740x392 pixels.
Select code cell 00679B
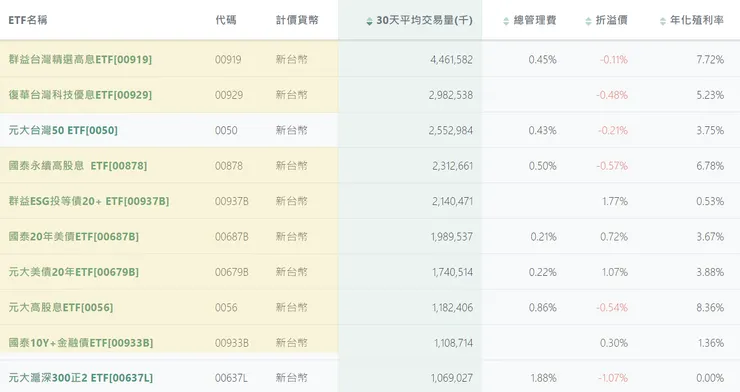(232, 272)
